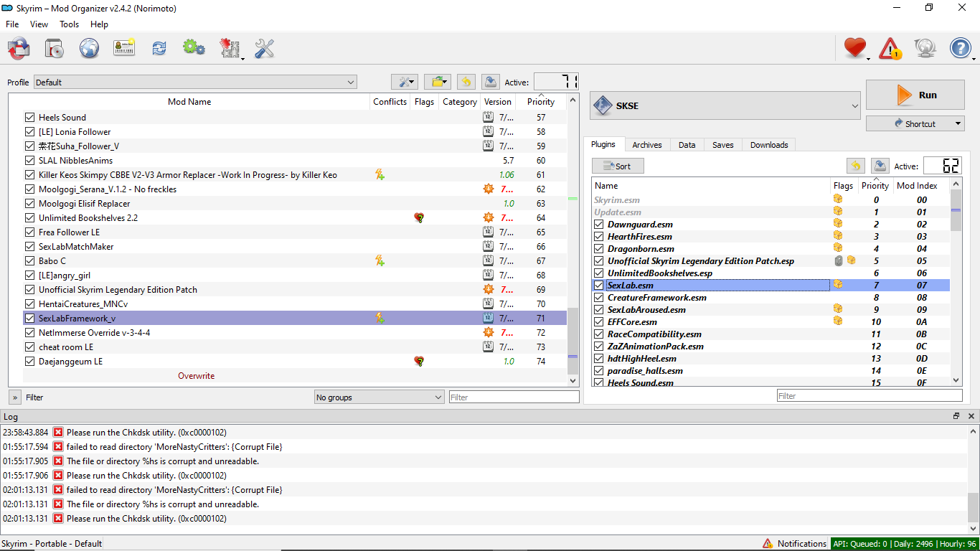Open the warning triangle notifications icon

coord(890,48)
